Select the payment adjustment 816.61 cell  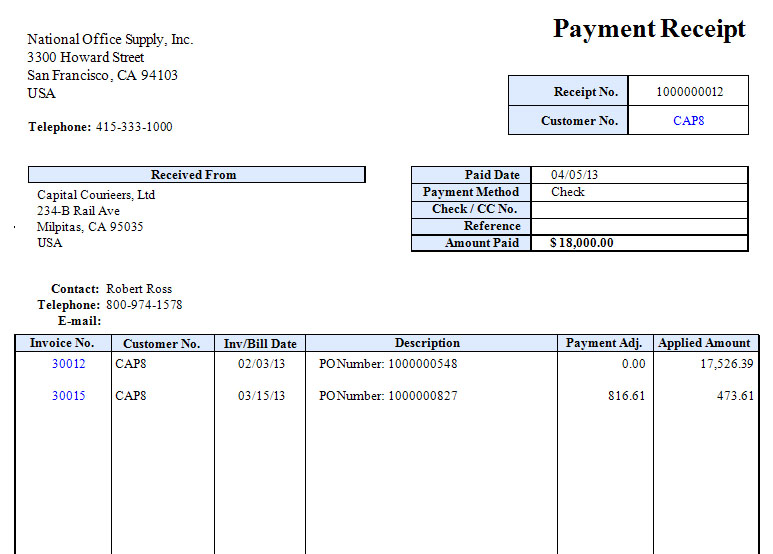click(626, 396)
